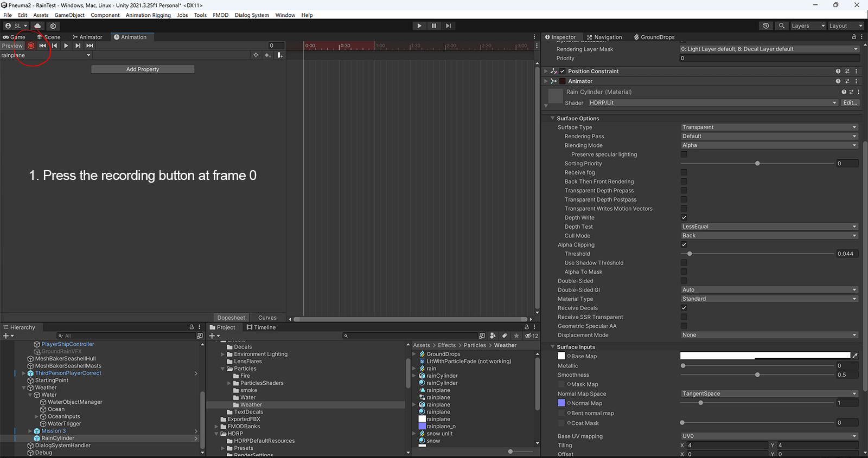
Task: Open the cloud services icon
Action: point(37,25)
